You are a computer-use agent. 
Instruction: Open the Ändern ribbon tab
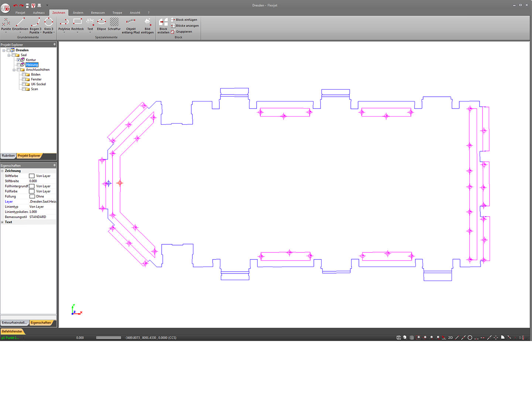(x=78, y=13)
